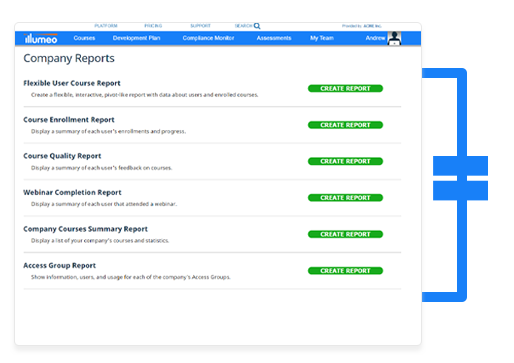
Task: Click the Company Reports heading
Action: [69, 58]
